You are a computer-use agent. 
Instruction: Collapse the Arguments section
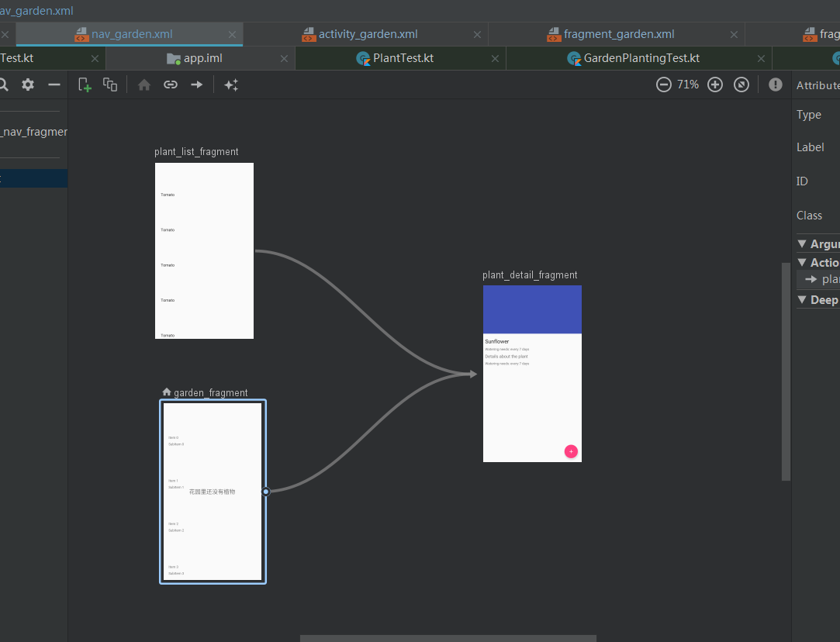click(x=802, y=243)
